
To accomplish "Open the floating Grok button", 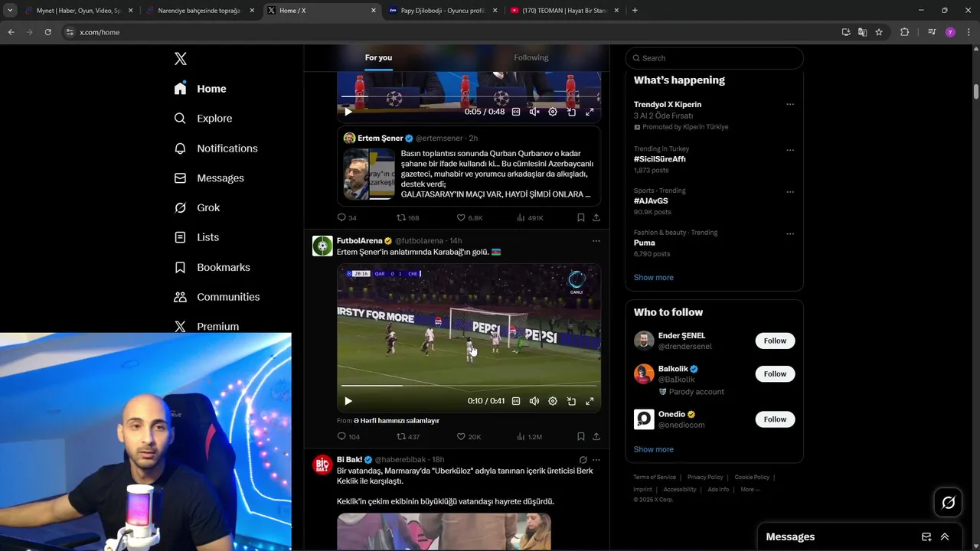I will click(x=949, y=503).
